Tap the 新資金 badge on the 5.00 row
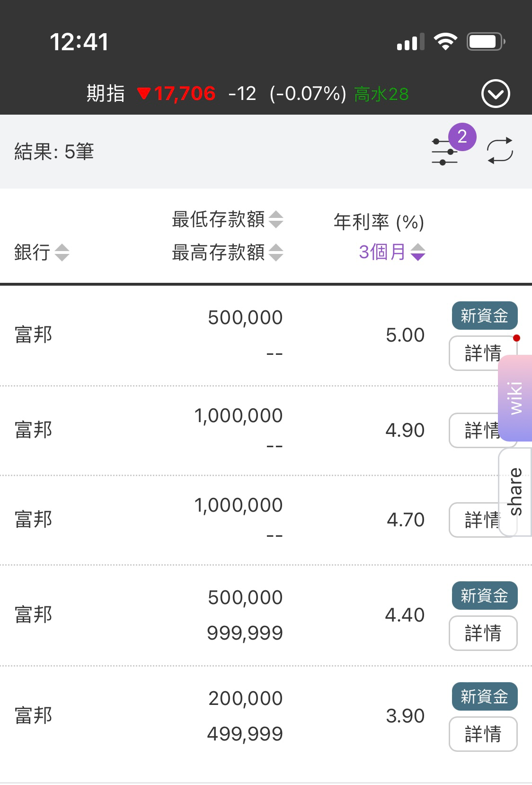The height and width of the screenshot is (785, 532). tap(485, 316)
